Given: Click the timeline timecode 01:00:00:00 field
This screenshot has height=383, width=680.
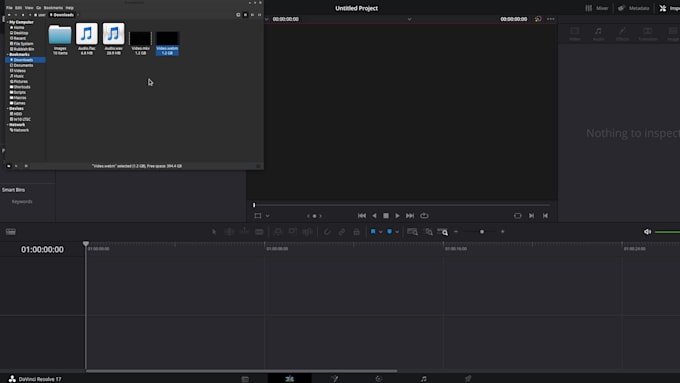Looking at the screenshot, I should [x=42, y=249].
